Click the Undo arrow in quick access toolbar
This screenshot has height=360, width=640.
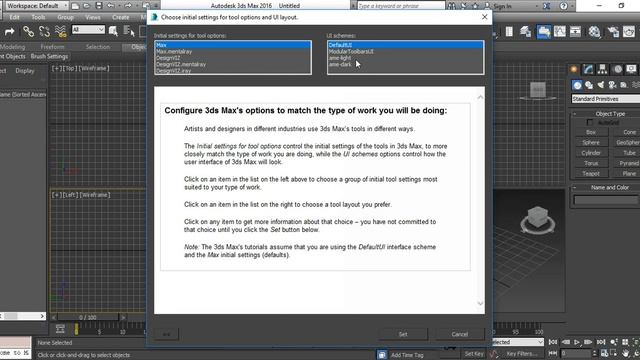[111, 6]
